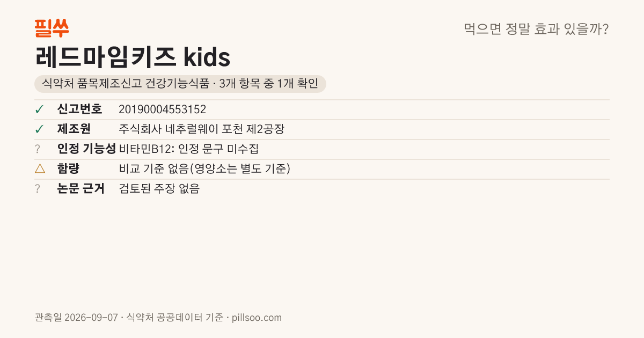This screenshot has height=338, width=644.
Task: Select the 제조원 row label
Action: pos(74,129)
